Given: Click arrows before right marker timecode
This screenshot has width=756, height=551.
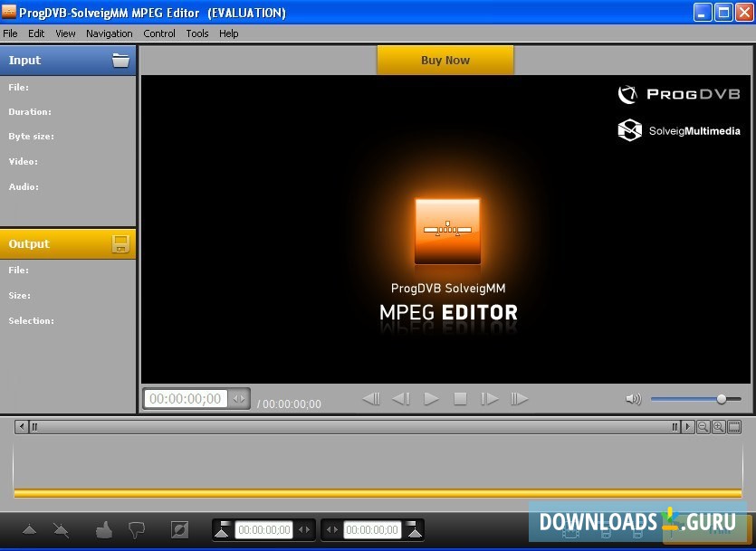Looking at the screenshot, I should pyautogui.click(x=332, y=530).
